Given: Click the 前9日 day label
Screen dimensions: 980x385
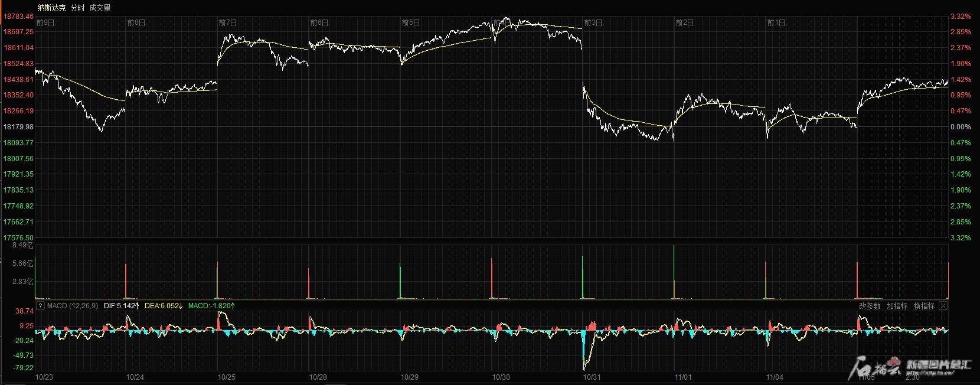Looking at the screenshot, I should point(45,22).
